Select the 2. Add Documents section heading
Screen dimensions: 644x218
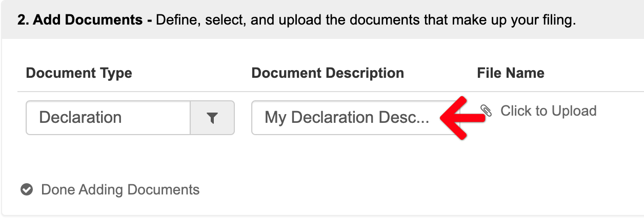click(85, 21)
